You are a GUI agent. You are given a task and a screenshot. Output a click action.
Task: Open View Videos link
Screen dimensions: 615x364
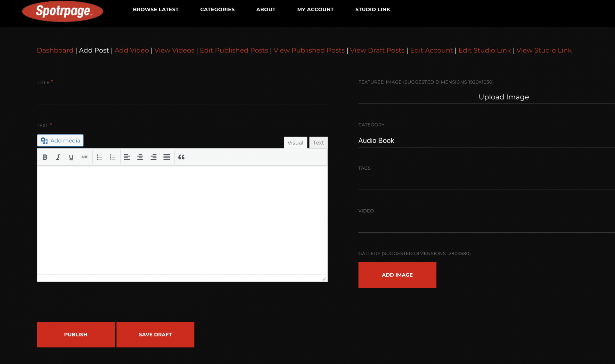(x=174, y=50)
